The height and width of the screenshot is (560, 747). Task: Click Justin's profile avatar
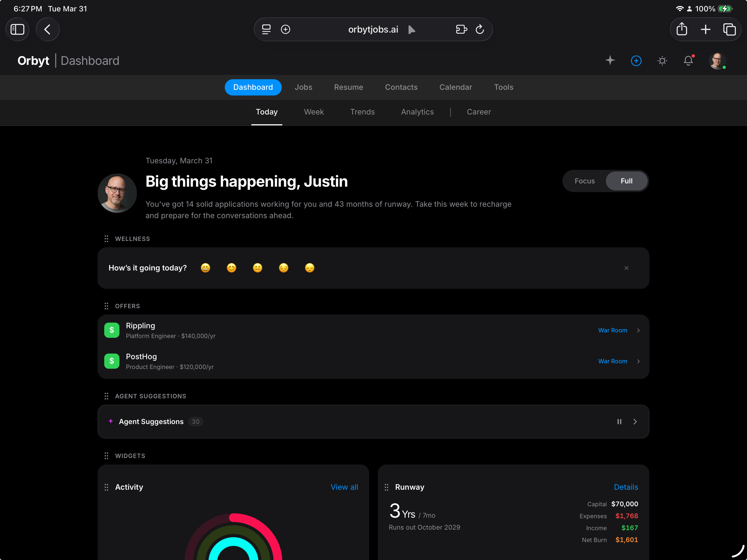coord(717,61)
